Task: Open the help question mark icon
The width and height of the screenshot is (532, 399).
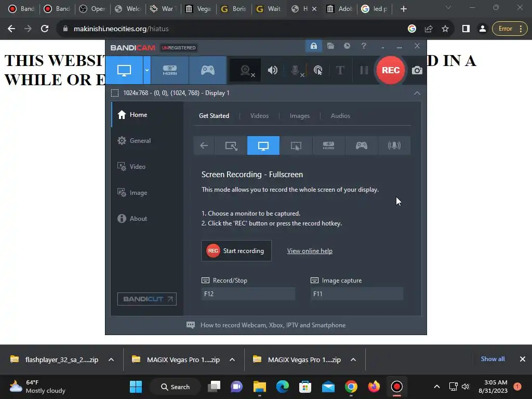Action: tap(364, 46)
